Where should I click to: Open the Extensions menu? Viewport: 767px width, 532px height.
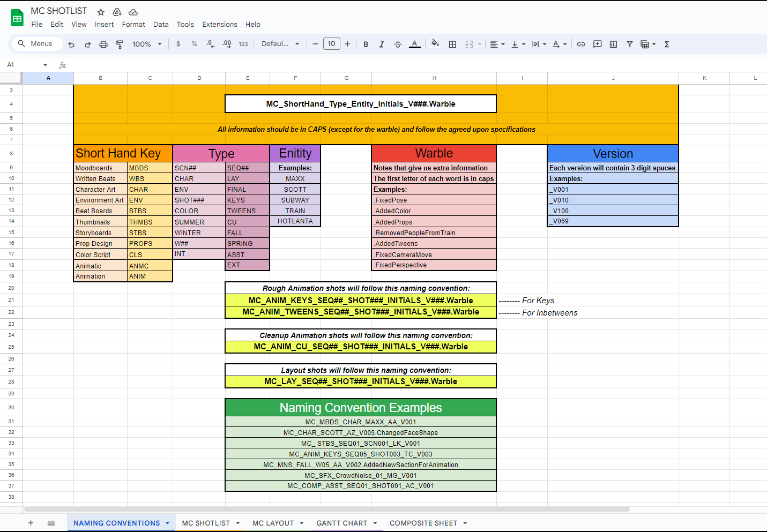coord(220,24)
